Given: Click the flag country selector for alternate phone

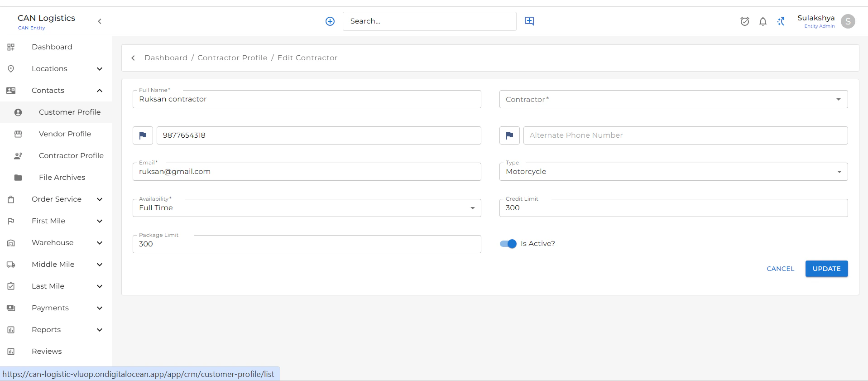Looking at the screenshot, I should 509,135.
